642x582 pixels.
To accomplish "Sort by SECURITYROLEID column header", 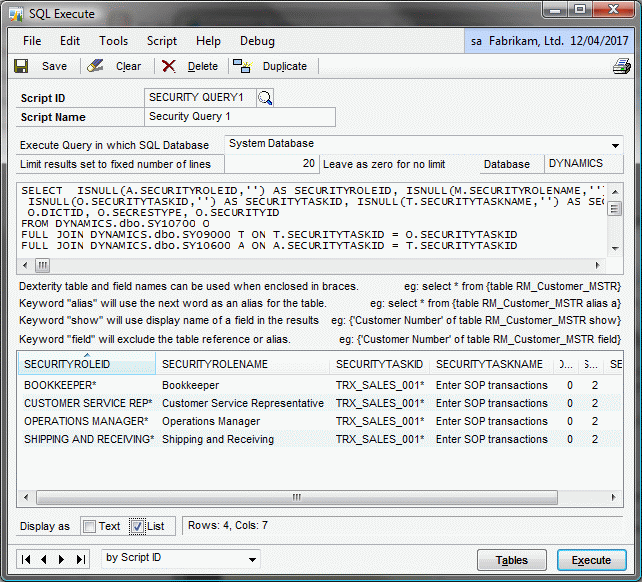I will coord(87,364).
